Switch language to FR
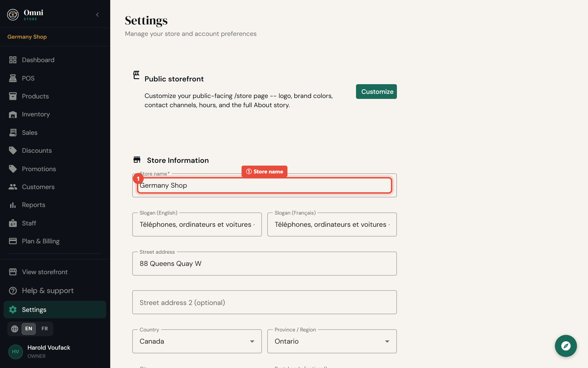This screenshot has height=368, width=588. 45,329
